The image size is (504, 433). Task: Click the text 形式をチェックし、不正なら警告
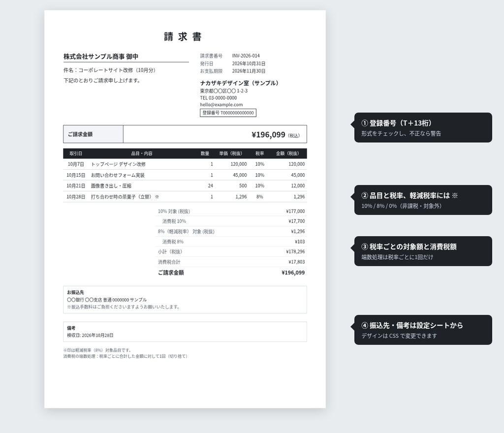[x=401, y=133]
